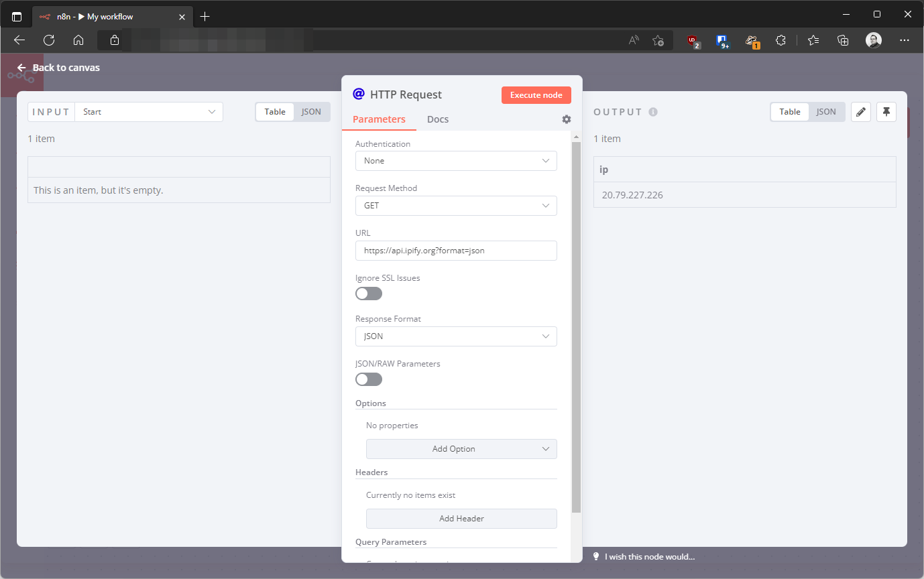Open the Extensions puzzle icon
924x579 pixels.
pos(781,40)
